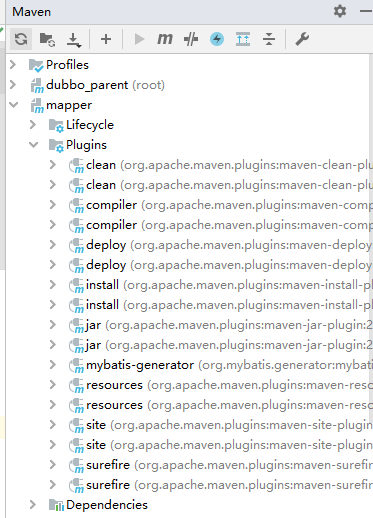Screen dimensions: 373x518
Task: Click the mybatis-generator plugin icon
Action: point(76,366)
